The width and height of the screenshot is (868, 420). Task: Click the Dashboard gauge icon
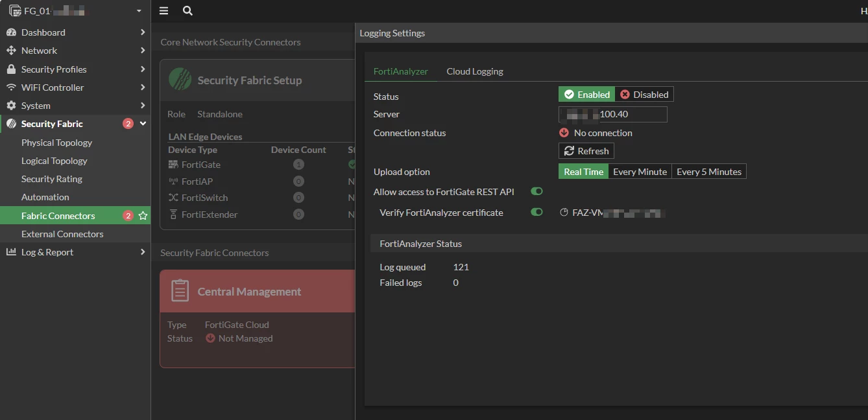pyautogui.click(x=11, y=32)
